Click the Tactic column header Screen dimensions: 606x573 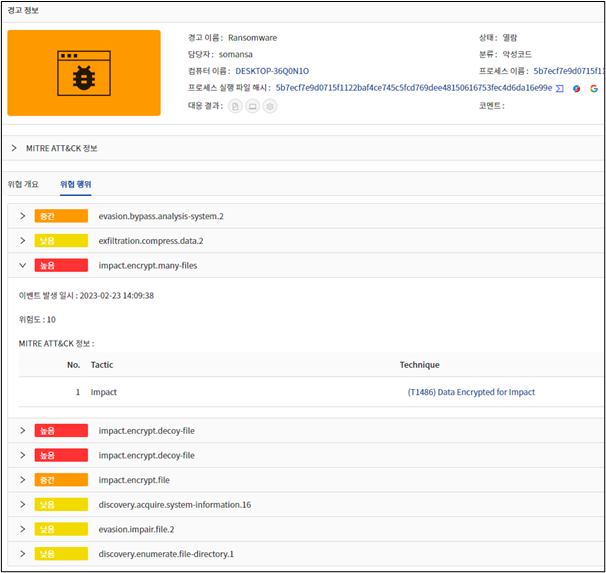pos(102,365)
